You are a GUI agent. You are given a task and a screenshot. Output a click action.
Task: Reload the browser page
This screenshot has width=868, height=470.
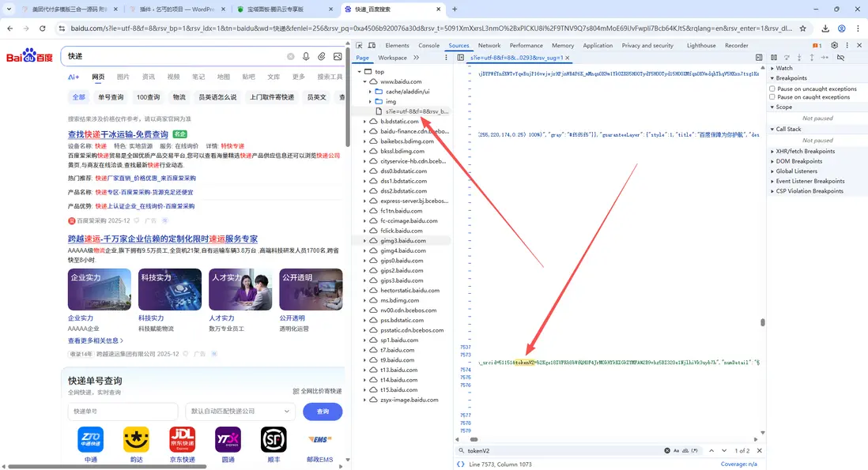click(x=42, y=28)
